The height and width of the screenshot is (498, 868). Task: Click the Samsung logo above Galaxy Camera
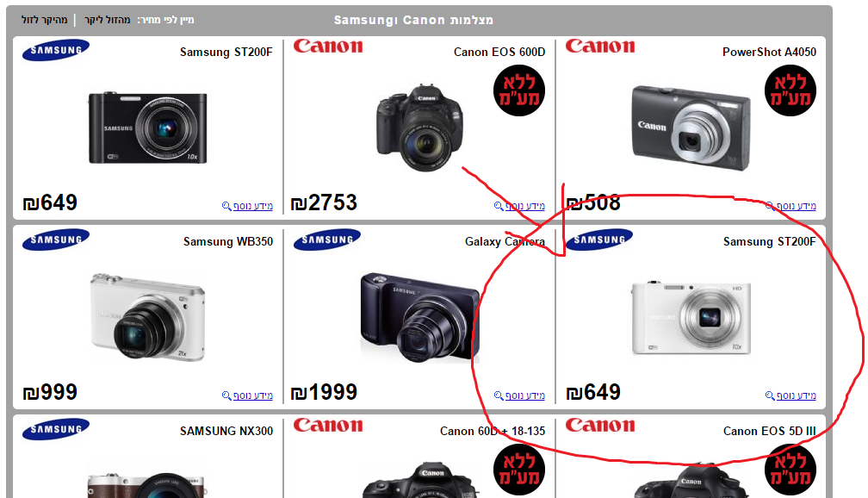[326, 240]
